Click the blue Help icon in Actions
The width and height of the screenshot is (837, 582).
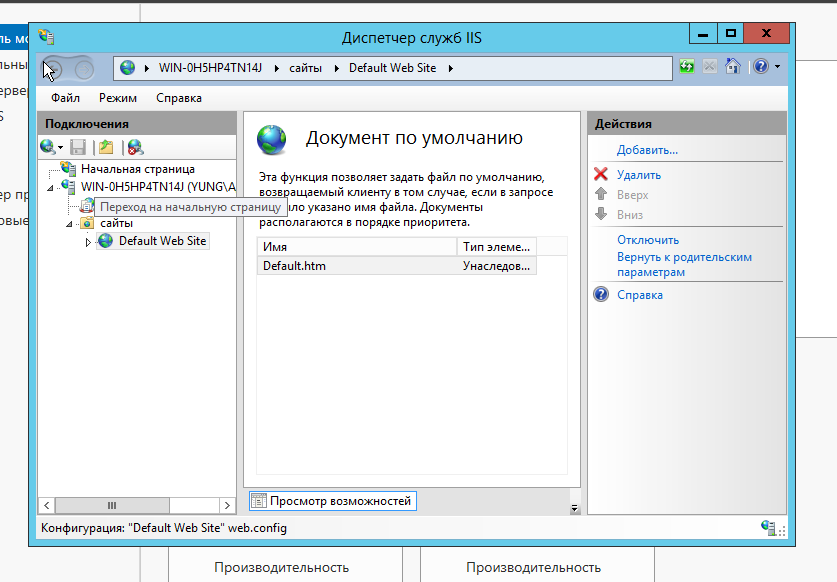click(x=601, y=294)
